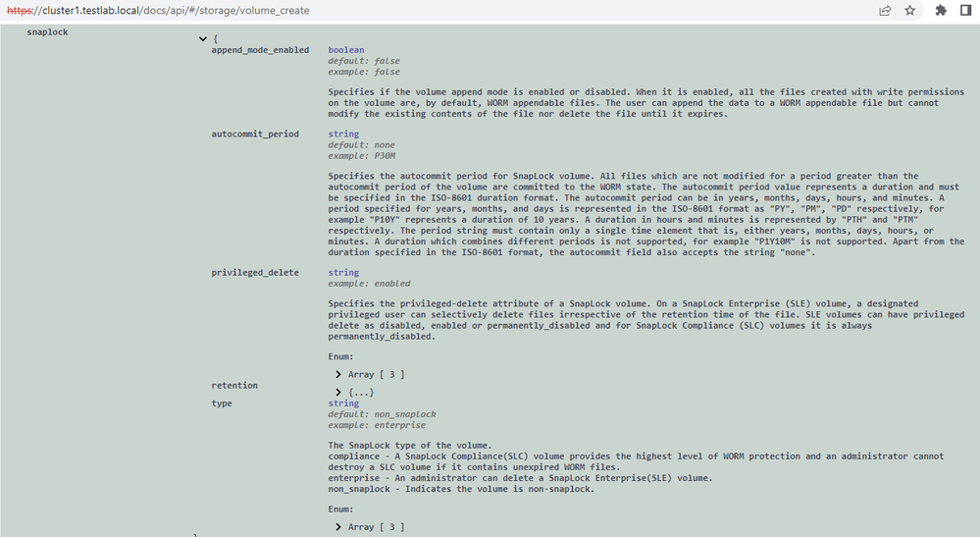Click string type under privileged_delete
Viewport: 980px width, 537px height.
pos(343,273)
